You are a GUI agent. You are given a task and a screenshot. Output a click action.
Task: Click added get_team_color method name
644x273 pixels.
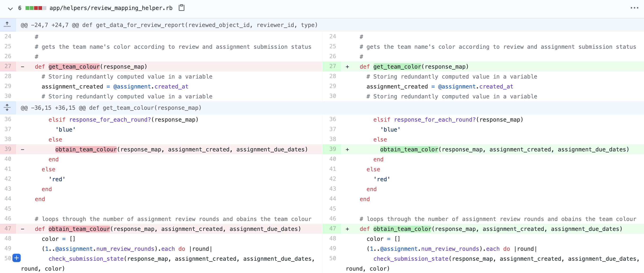pyautogui.click(x=397, y=66)
